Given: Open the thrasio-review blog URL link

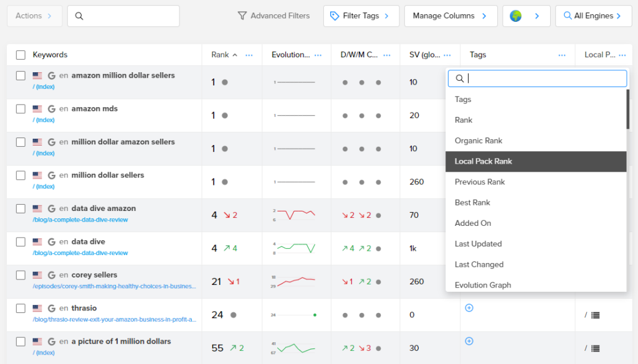Looking at the screenshot, I should [x=114, y=320].
